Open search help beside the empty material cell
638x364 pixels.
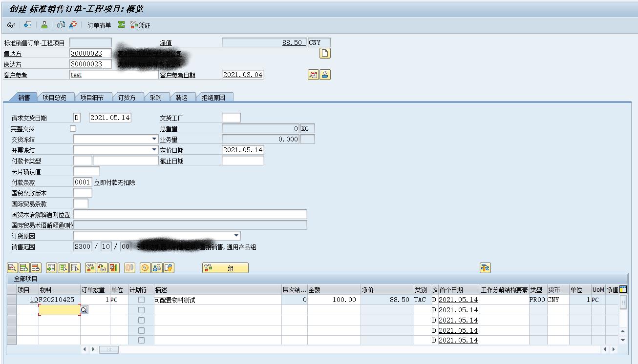tap(84, 310)
